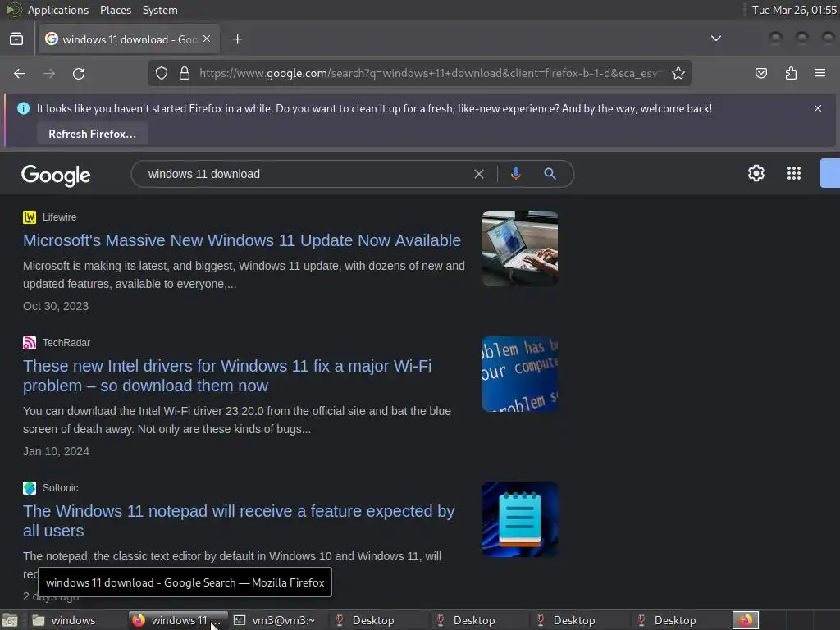Open Firefox application hamburger menu

point(820,73)
